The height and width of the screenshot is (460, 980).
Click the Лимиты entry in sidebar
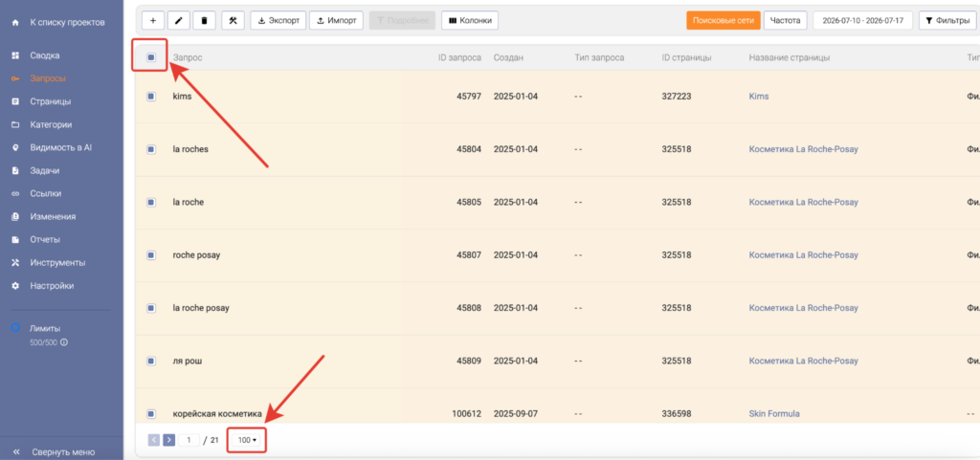[46, 328]
